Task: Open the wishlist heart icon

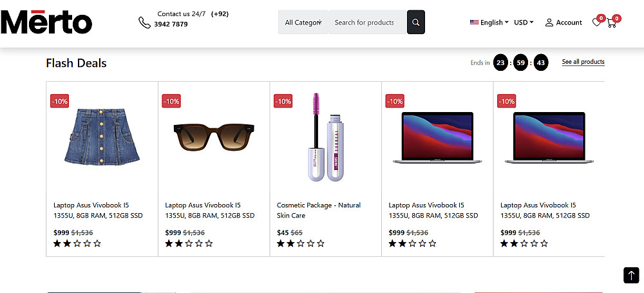Action: pos(596,23)
